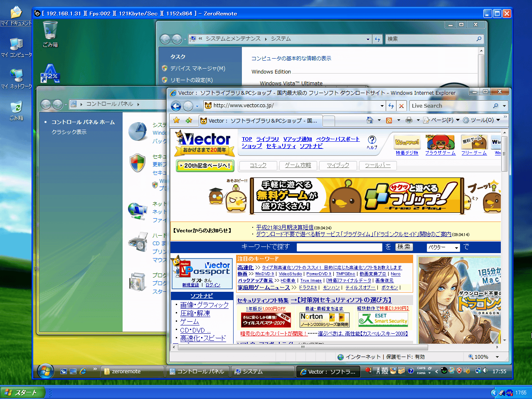Image resolution: width=532 pixels, height=399 pixels.
Task: Click the Vector help question mark icon
Action: point(372,140)
